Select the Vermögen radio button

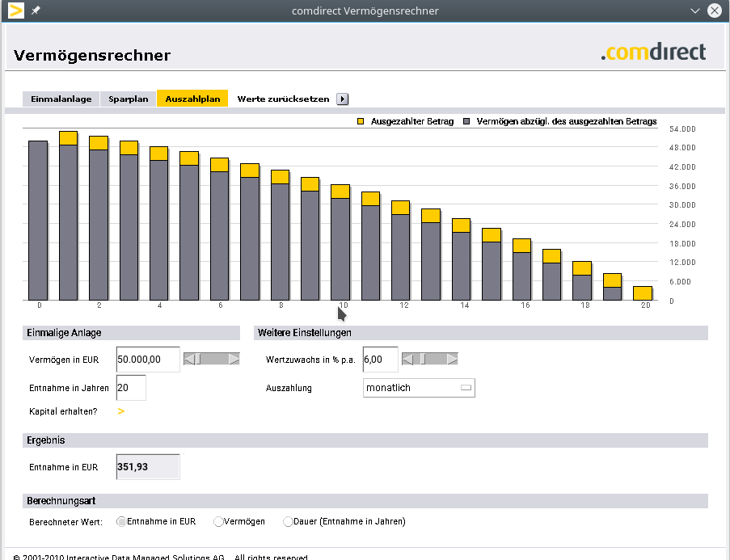pos(218,522)
